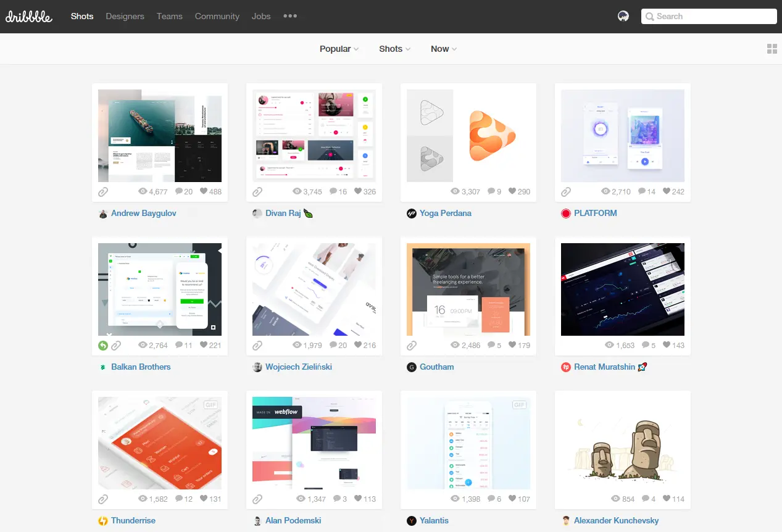Click attachment icon on Goutham shot
The height and width of the screenshot is (532, 782).
[412, 346]
